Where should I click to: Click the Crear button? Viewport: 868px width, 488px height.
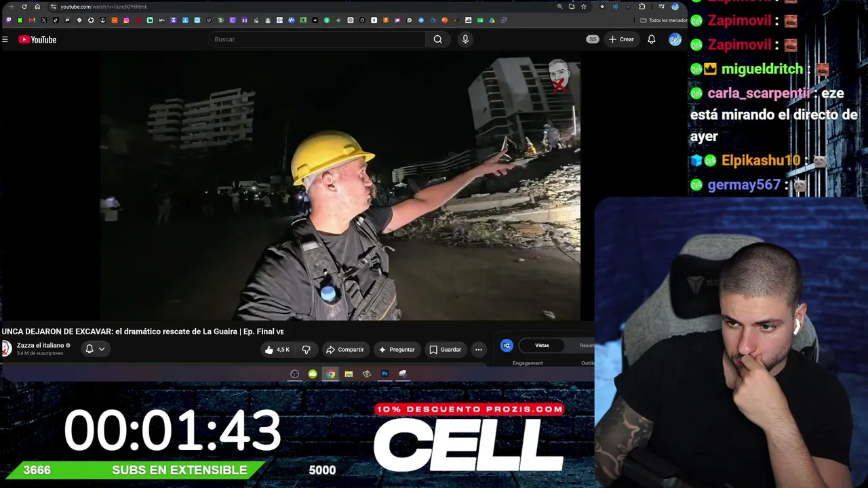point(621,39)
